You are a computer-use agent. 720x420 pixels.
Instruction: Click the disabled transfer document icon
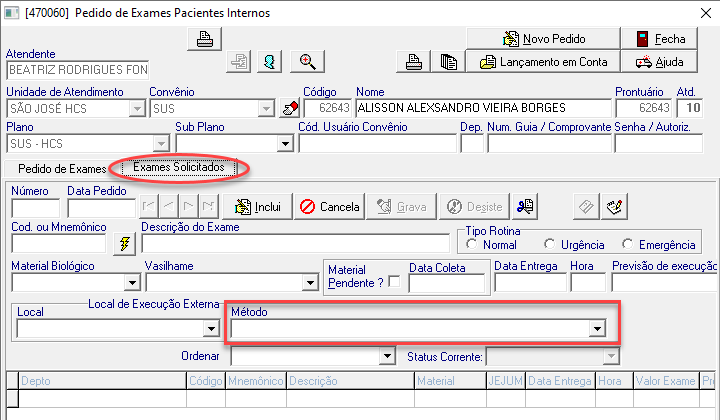(x=239, y=62)
